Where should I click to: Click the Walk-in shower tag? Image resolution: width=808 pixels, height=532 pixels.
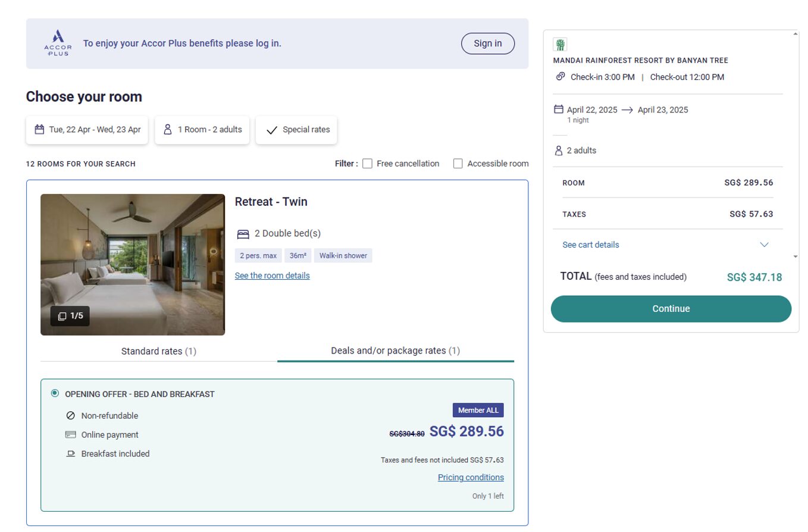tap(343, 256)
